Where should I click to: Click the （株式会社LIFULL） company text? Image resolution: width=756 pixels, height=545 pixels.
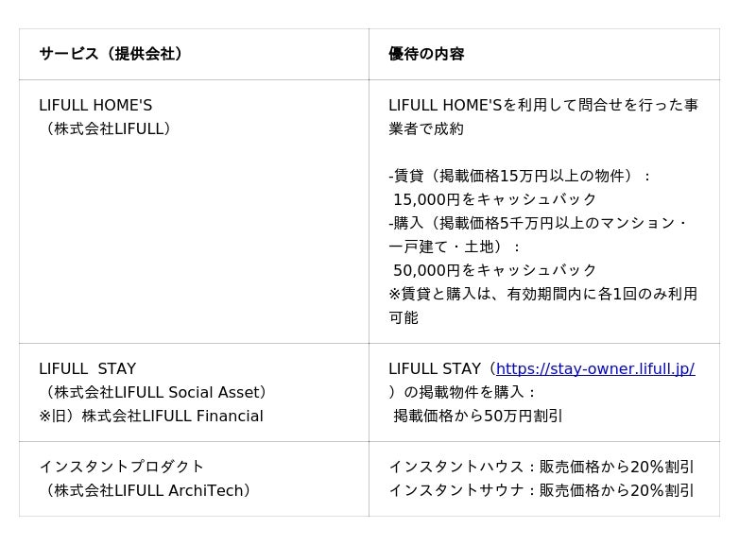pos(105,128)
